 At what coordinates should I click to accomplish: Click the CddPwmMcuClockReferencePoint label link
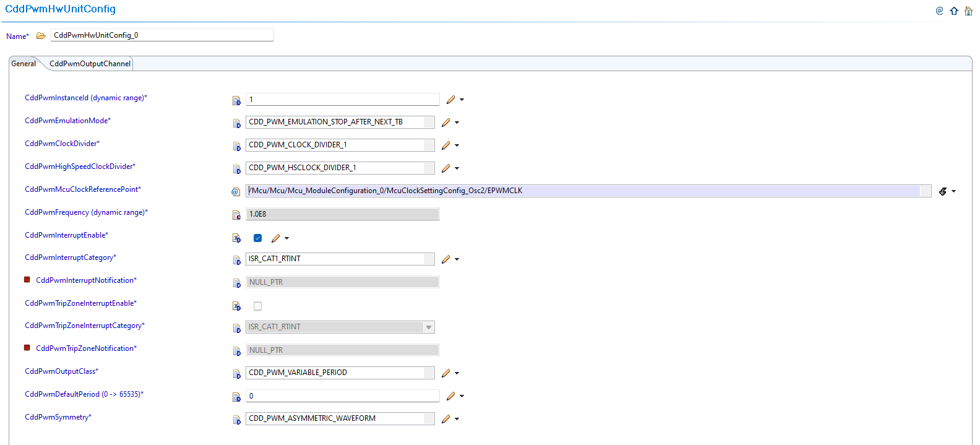click(83, 189)
